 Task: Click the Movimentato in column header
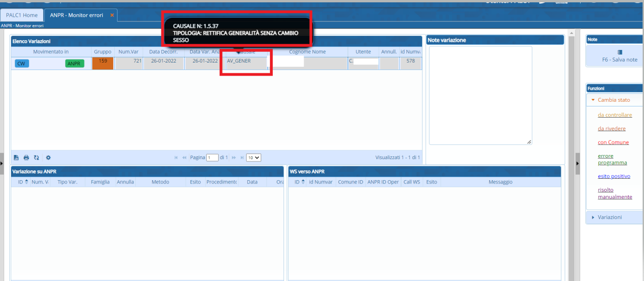(51, 52)
